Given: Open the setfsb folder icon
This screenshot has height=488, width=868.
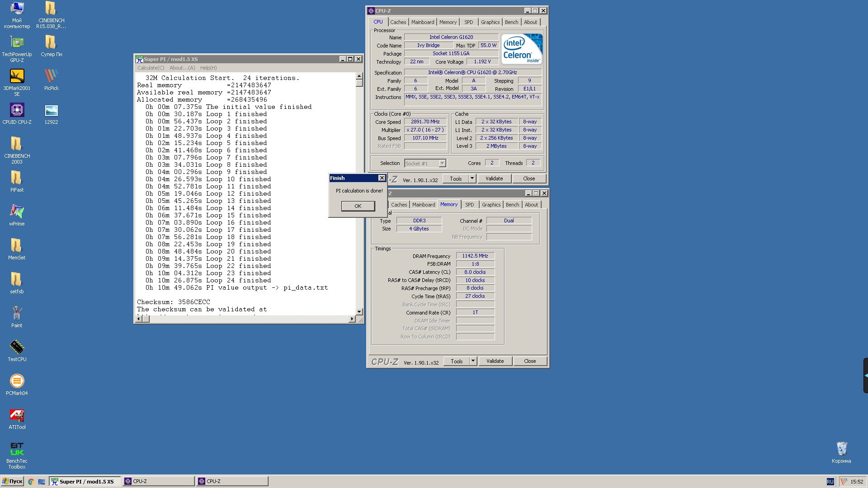Looking at the screenshot, I should click(17, 283).
